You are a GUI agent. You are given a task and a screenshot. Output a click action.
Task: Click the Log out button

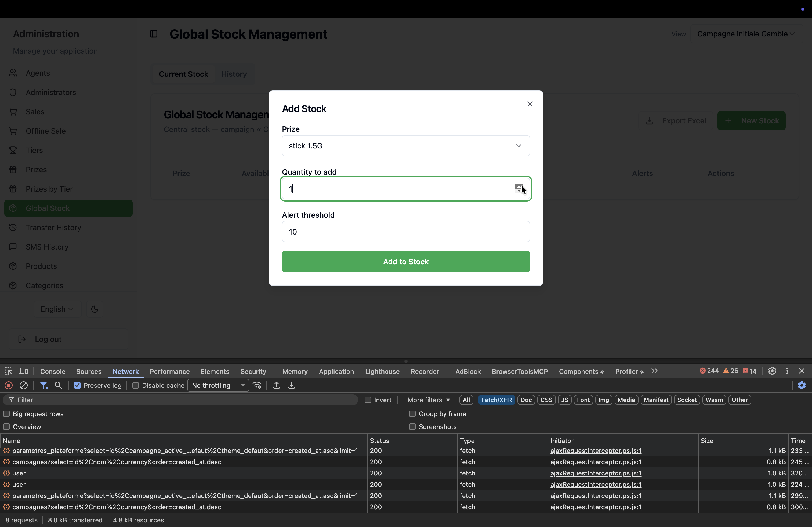(68, 339)
